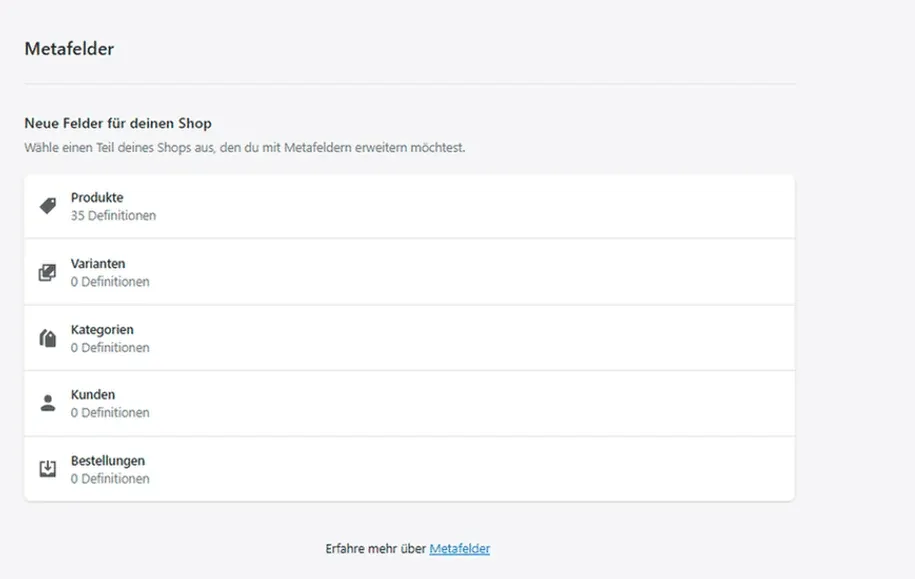This screenshot has width=915, height=579.
Task: Click the Kunden person icon
Action: pyautogui.click(x=47, y=403)
